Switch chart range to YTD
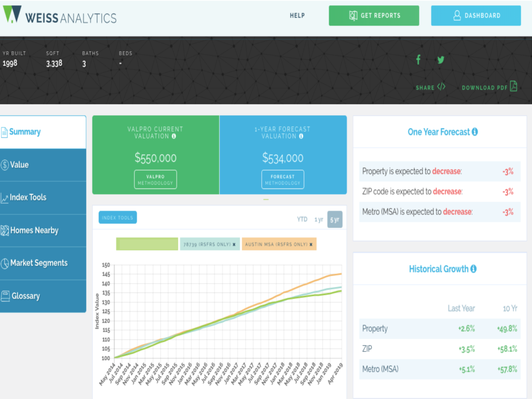This screenshot has width=532, height=399. [x=302, y=220]
